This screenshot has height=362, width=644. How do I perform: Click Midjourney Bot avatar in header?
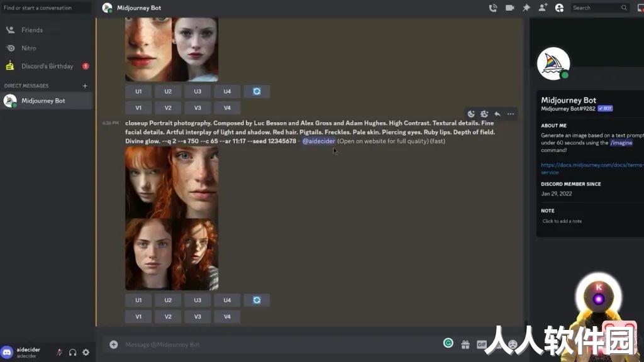(x=107, y=8)
